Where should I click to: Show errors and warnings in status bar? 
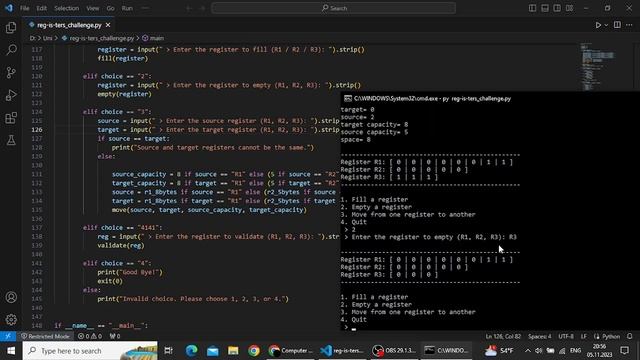coord(89,336)
